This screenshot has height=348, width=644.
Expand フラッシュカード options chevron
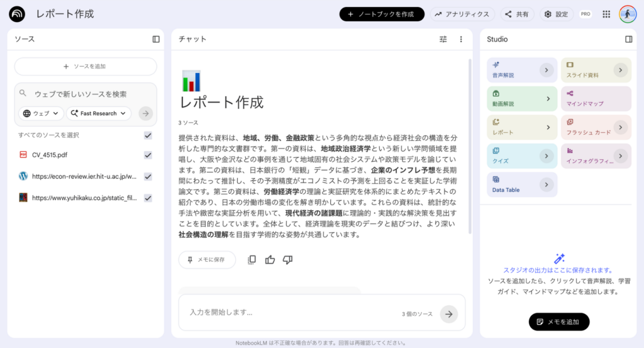[x=620, y=127]
